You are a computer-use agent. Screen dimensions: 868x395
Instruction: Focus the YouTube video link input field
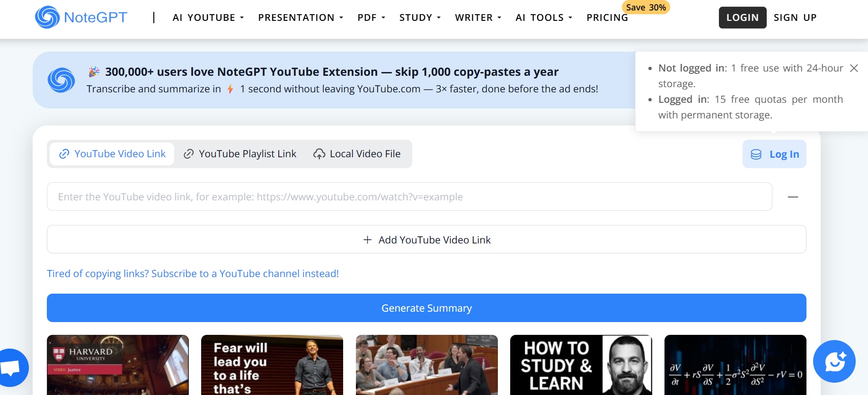click(409, 197)
